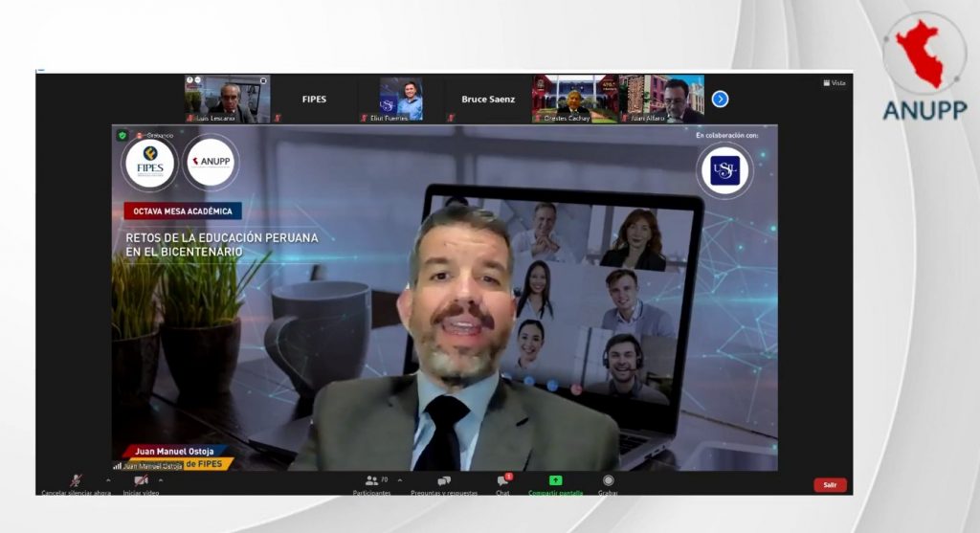Image resolution: width=980 pixels, height=533 pixels.
Task: Click the ANUPP circular logo in video
Action: pyautogui.click(x=211, y=162)
